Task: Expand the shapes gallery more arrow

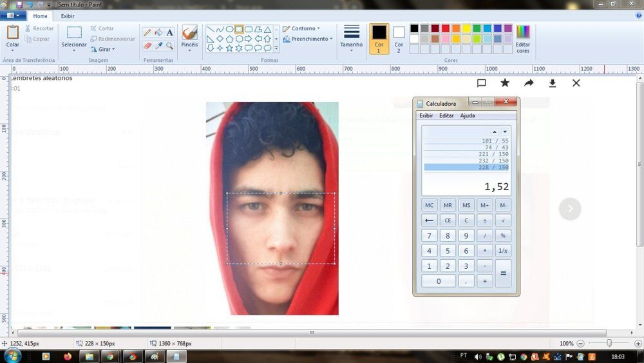Action: pyautogui.click(x=276, y=48)
